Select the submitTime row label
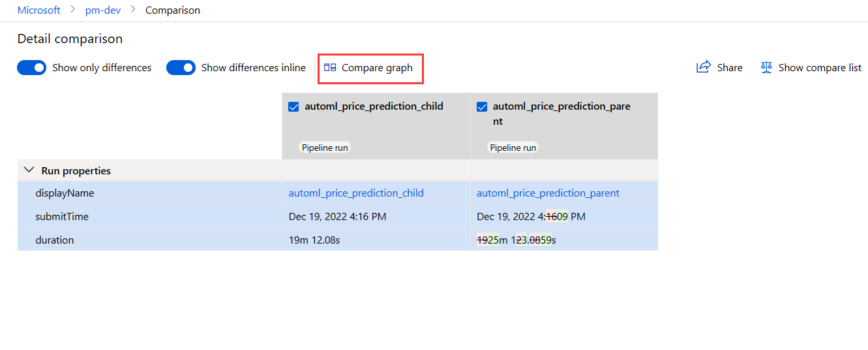 tap(62, 217)
